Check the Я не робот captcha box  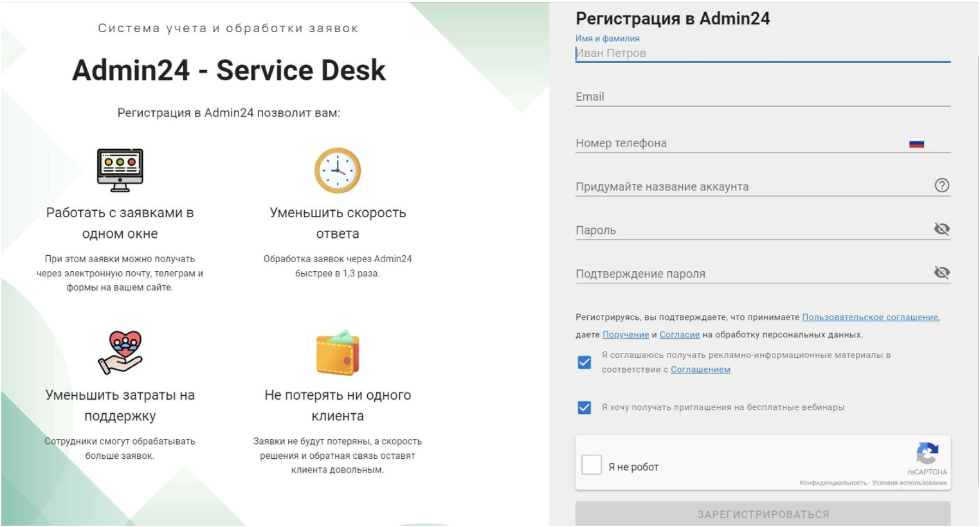tap(592, 465)
